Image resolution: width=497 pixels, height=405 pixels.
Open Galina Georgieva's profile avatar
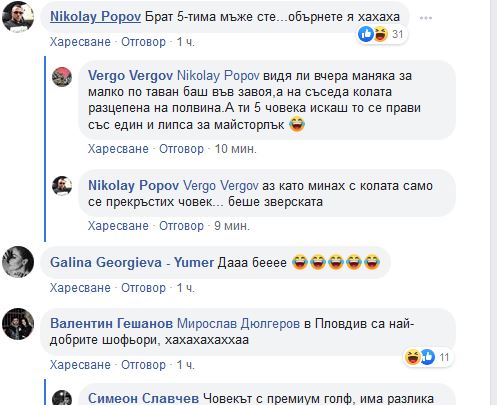pos(18,262)
